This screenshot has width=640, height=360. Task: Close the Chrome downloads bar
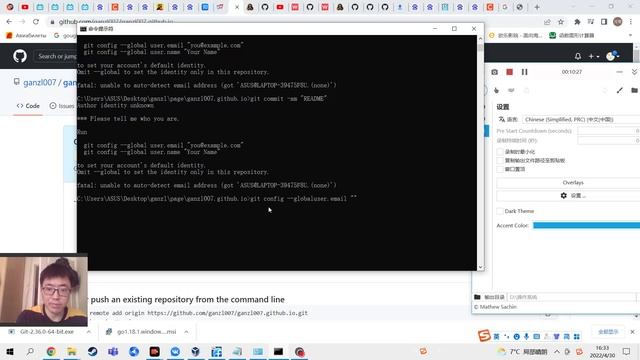(x=632, y=332)
